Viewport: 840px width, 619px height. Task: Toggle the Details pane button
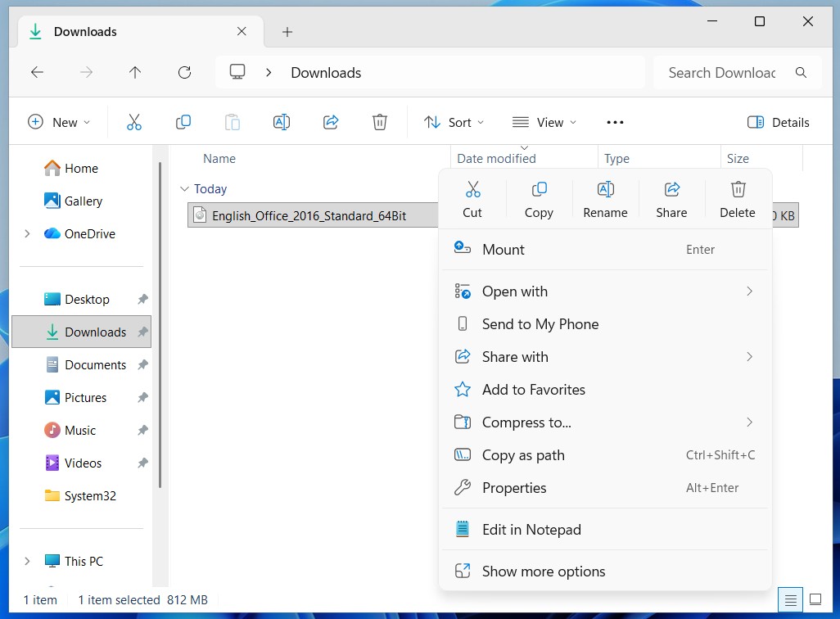coord(778,122)
